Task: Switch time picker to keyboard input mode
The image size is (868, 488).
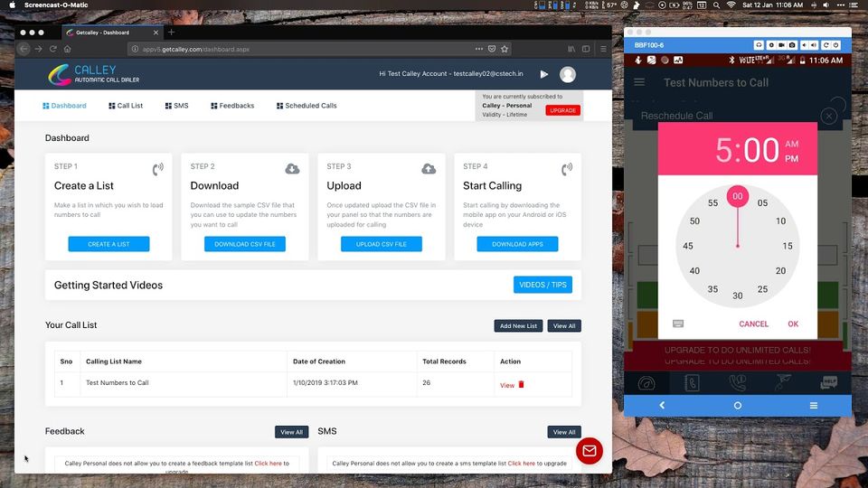Action: (x=678, y=324)
